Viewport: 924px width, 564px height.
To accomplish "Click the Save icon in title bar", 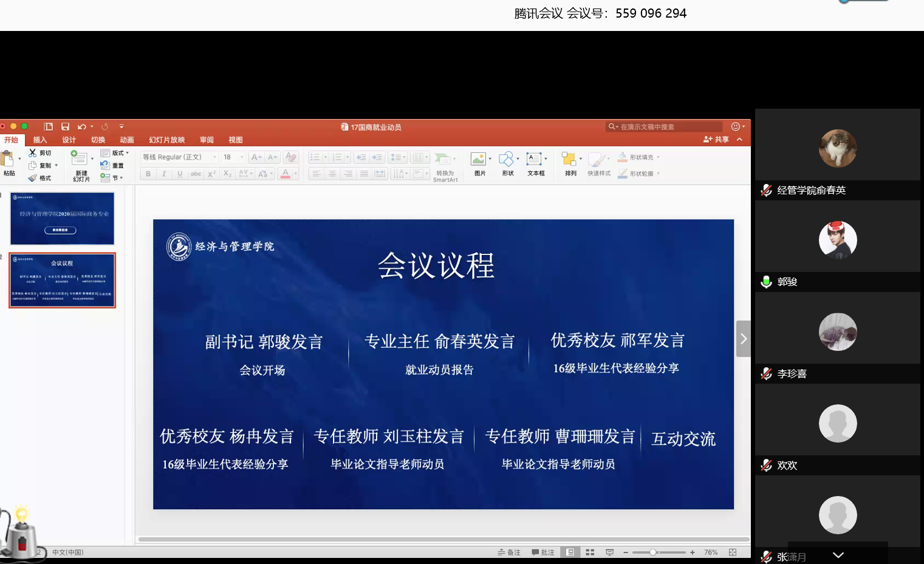I will click(65, 127).
